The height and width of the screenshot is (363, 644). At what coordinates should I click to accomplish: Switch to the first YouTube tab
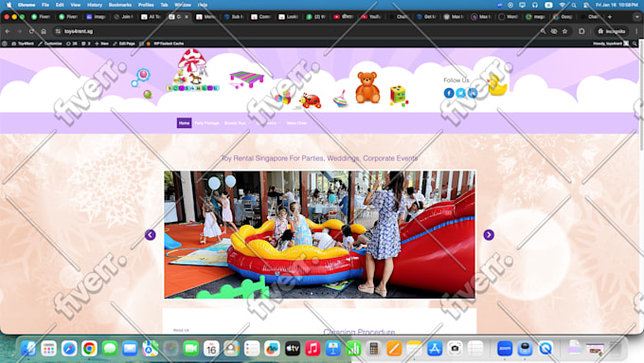[344, 17]
